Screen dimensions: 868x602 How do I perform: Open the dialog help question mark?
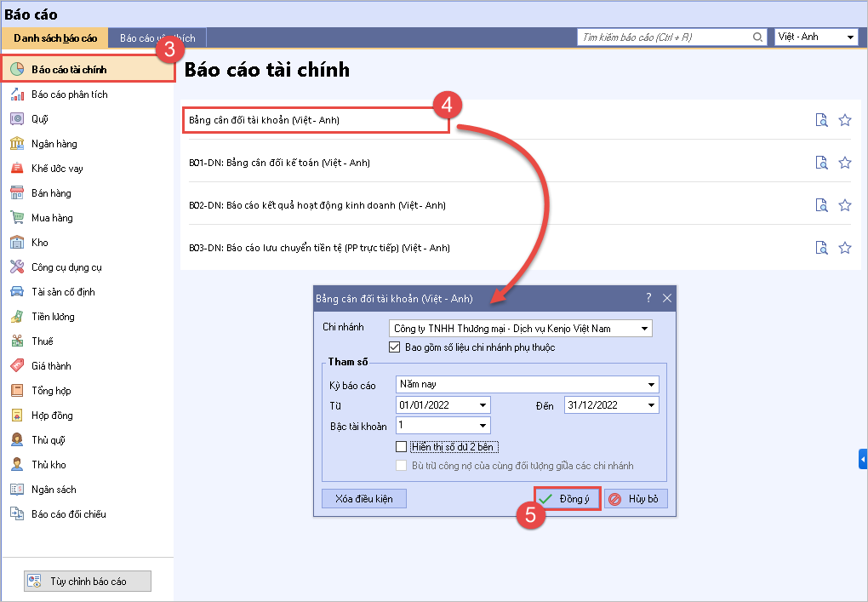click(x=648, y=298)
